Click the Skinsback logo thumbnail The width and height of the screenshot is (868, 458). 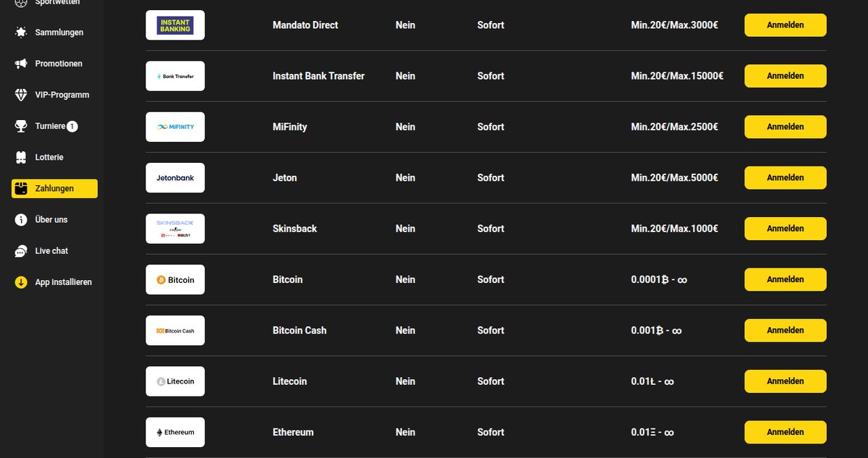175,229
